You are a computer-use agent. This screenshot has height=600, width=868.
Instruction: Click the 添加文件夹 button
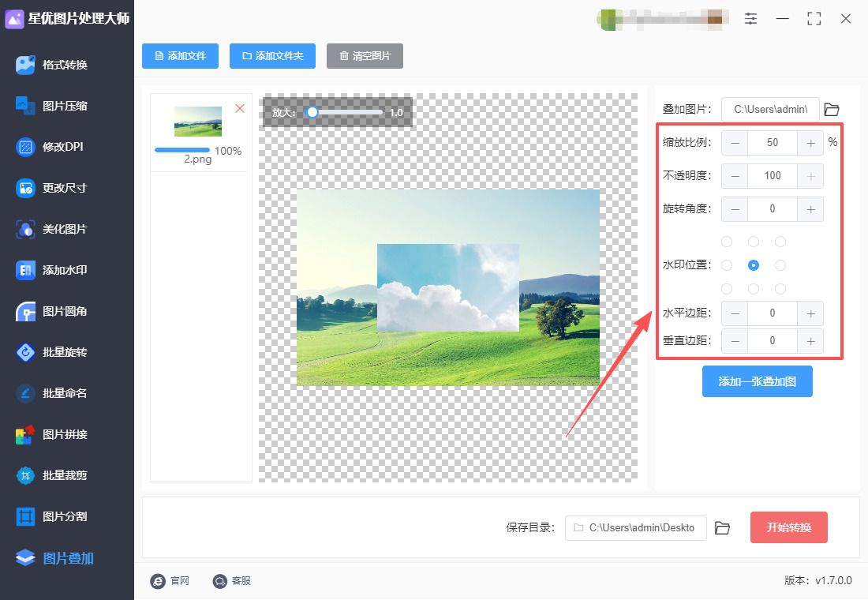click(x=272, y=56)
